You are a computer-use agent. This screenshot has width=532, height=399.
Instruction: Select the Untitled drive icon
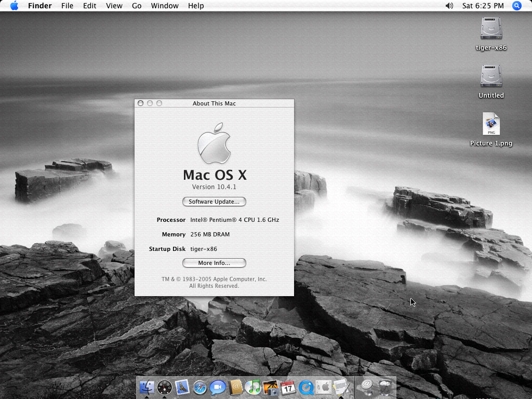coord(491,77)
